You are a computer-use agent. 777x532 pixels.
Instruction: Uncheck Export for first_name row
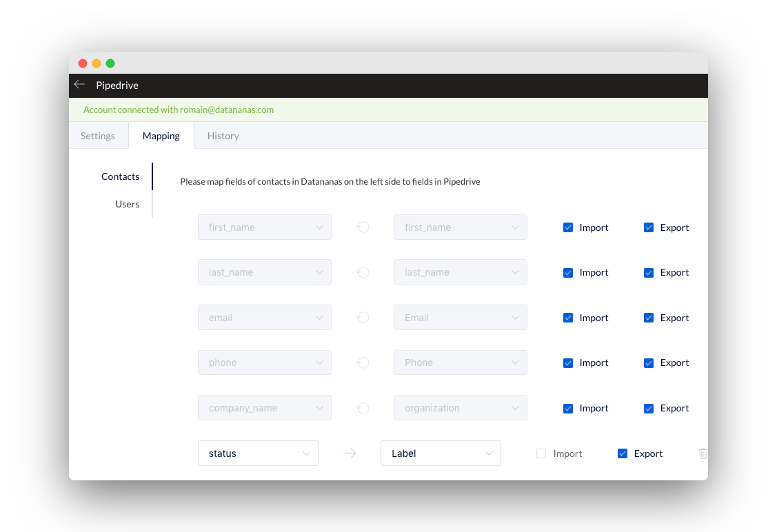649,227
